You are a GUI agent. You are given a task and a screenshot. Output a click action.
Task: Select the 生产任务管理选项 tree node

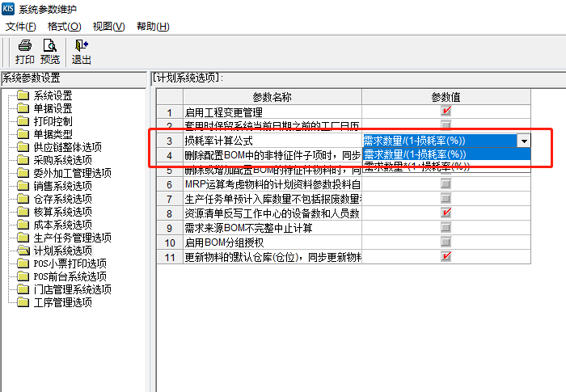[x=72, y=238]
